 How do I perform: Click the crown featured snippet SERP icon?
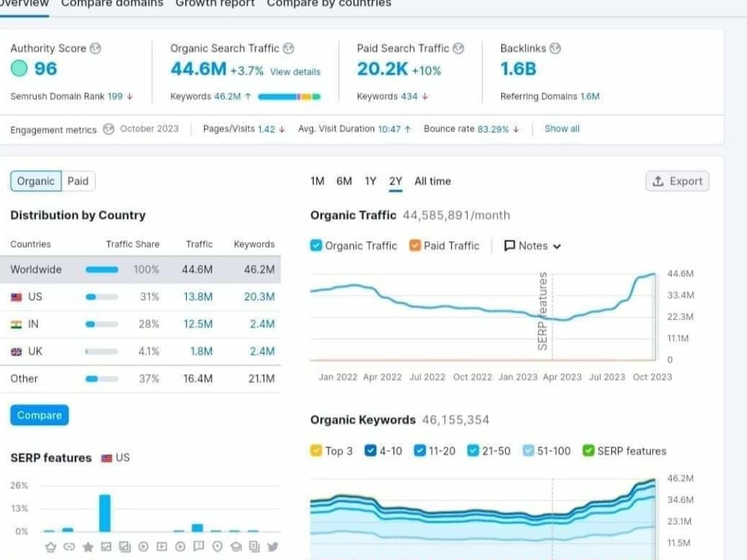pyautogui.click(x=51, y=547)
